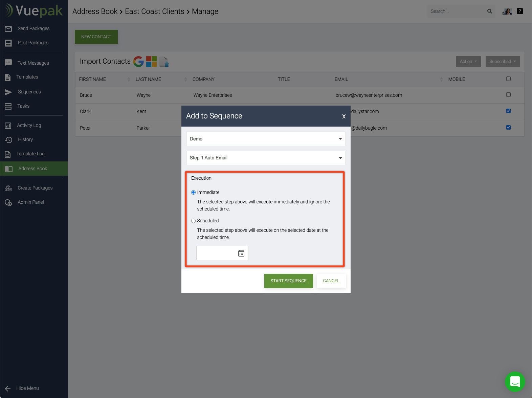This screenshot has height=398, width=532.
Task: Click the Bruce first name cell
Action: click(86, 95)
